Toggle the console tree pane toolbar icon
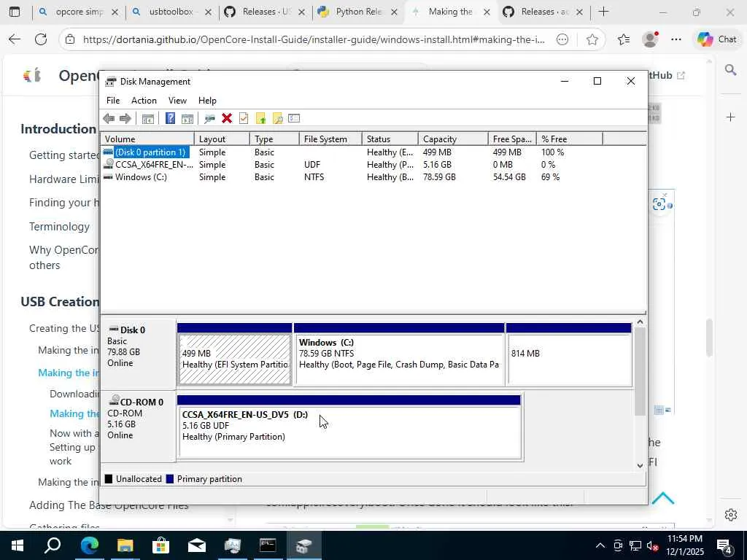Image resolution: width=747 pixels, height=560 pixels. [147, 119]
